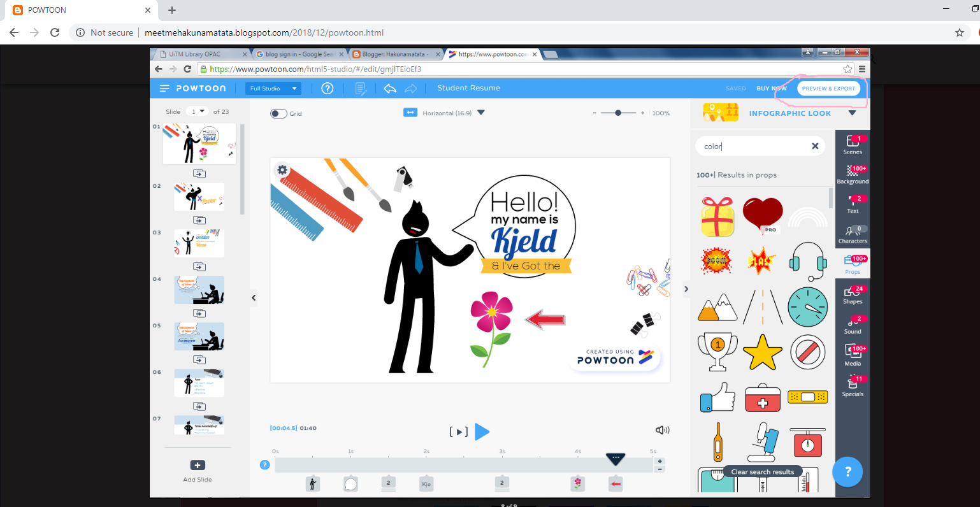This screenshot has height=507, width=980.
Task: Open the Powtoon hamburger menu
Action: (164, 89)
